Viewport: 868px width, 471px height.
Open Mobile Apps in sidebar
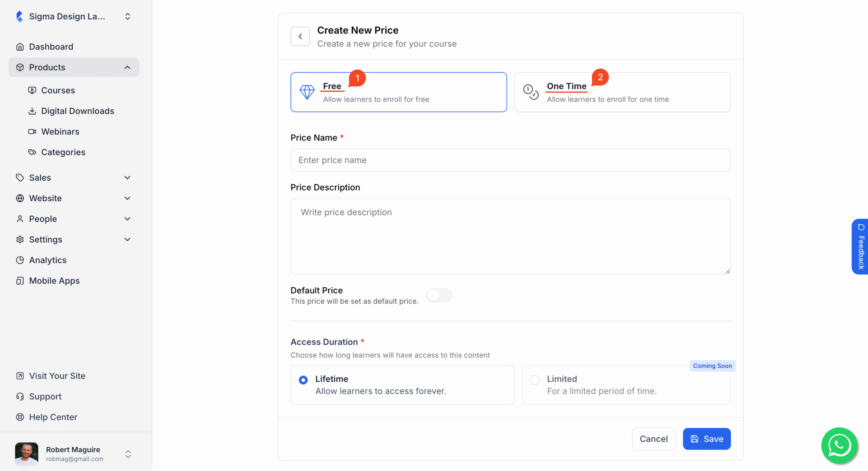click(x=54, y=281)
